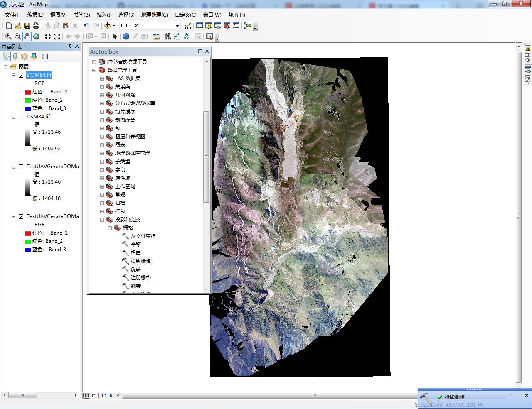
Task: Expand the 地理数据库管理 toolset
Action: 102,153
